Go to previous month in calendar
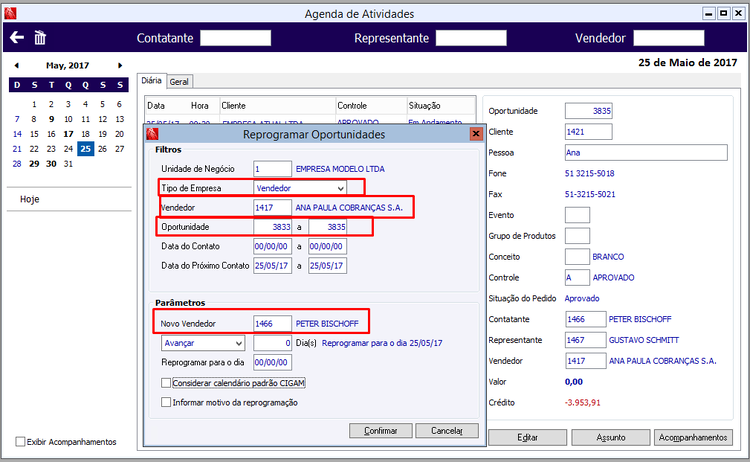Screen dimensions: 750x462 tap(17, 66)
